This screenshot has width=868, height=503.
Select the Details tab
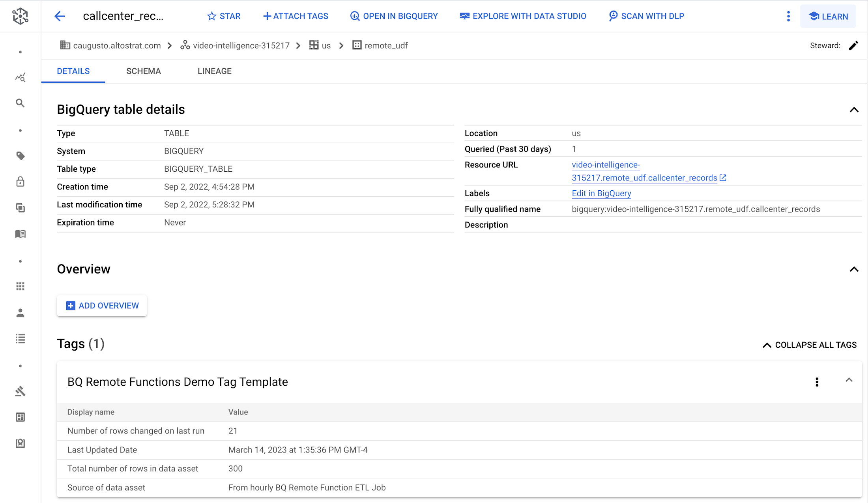point(73,71)
